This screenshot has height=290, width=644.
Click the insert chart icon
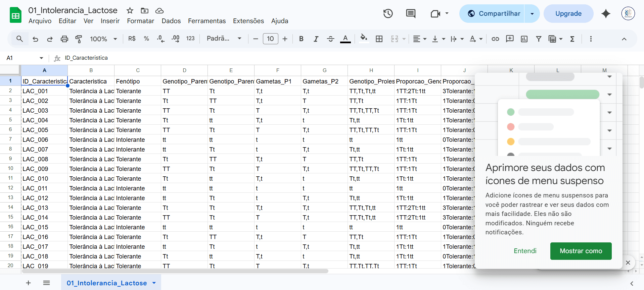pos(524,39)
